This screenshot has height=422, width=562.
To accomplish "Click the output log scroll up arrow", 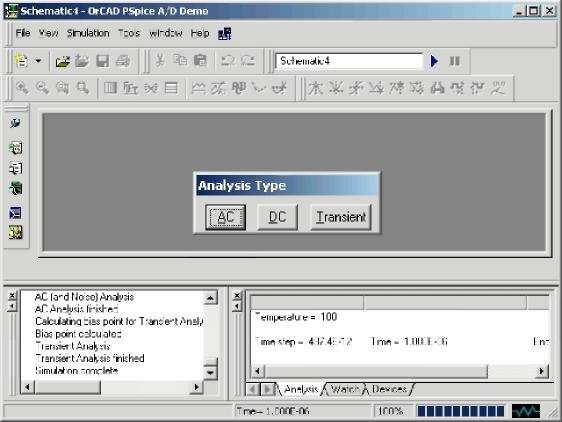I will tap(210, 298).
